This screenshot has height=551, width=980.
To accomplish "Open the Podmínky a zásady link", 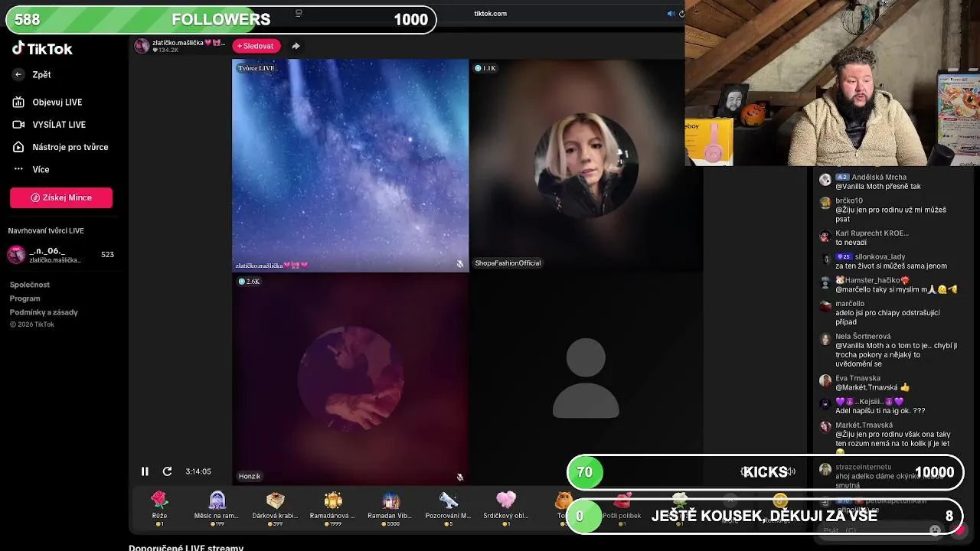I will pyautogui.click(x=44, y=312).
